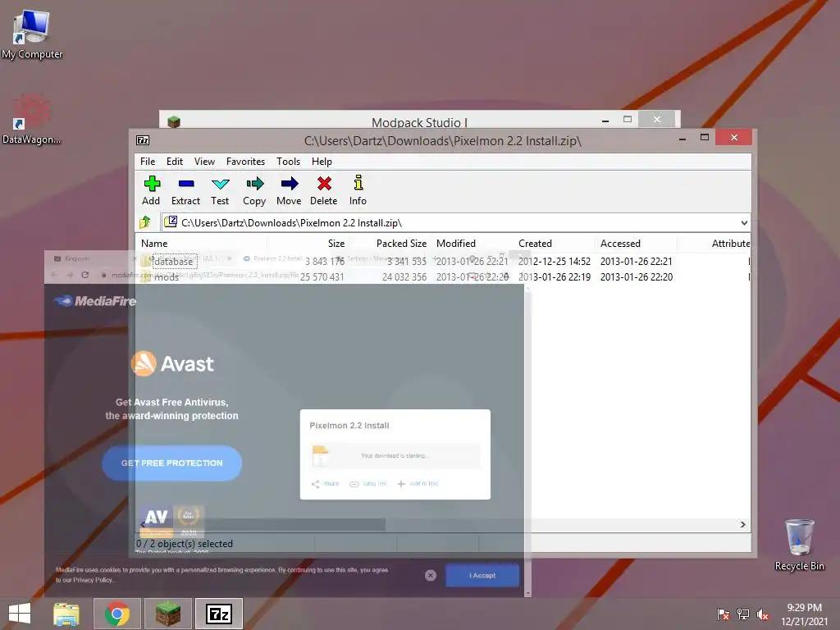Select the mods folder row
The height and width of the screenshot is (630, 840).
tap(442, 277)
